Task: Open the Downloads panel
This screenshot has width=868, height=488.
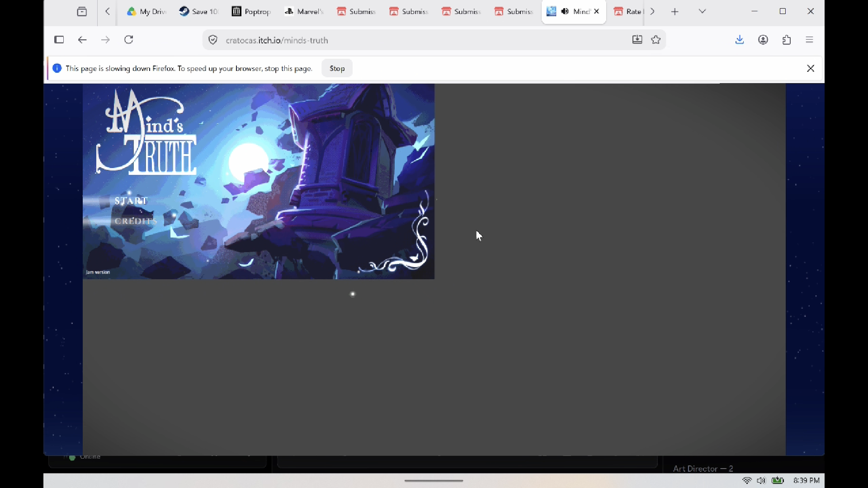Action: point(740,40)
